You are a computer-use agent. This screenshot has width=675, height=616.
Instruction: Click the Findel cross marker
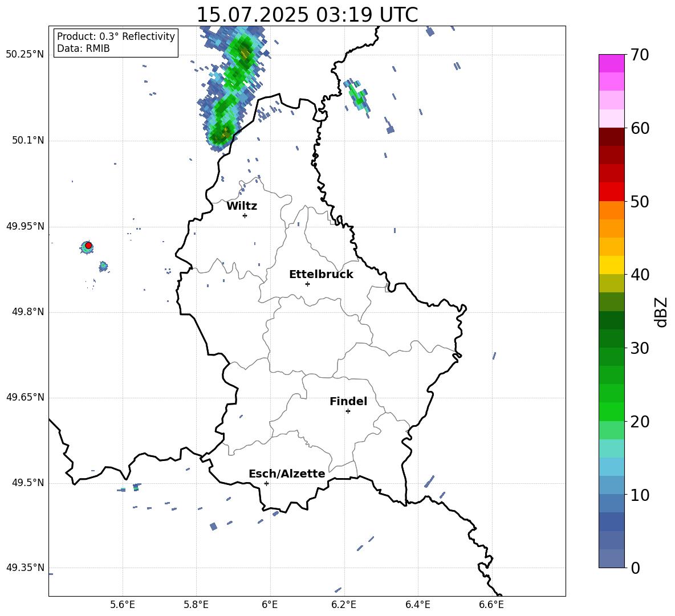tap(348, 411)
